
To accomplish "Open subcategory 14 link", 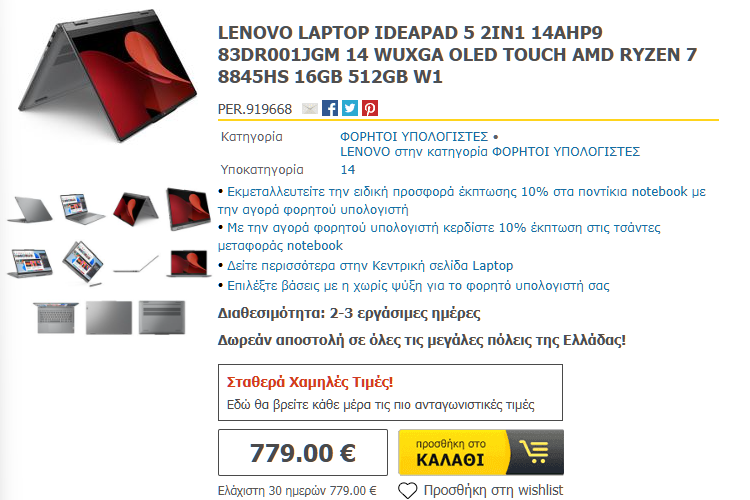I will pos(348,169).
